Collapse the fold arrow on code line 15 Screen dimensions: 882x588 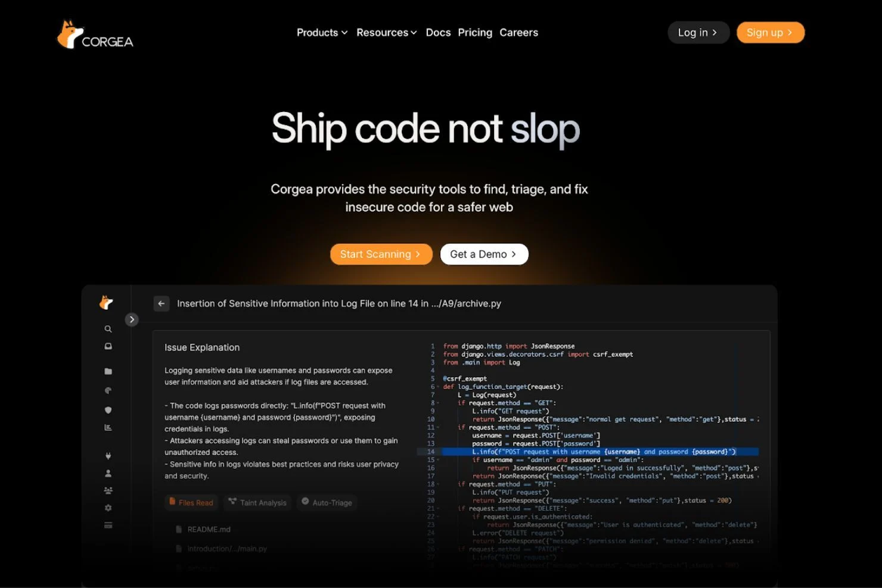pos(439,460)
